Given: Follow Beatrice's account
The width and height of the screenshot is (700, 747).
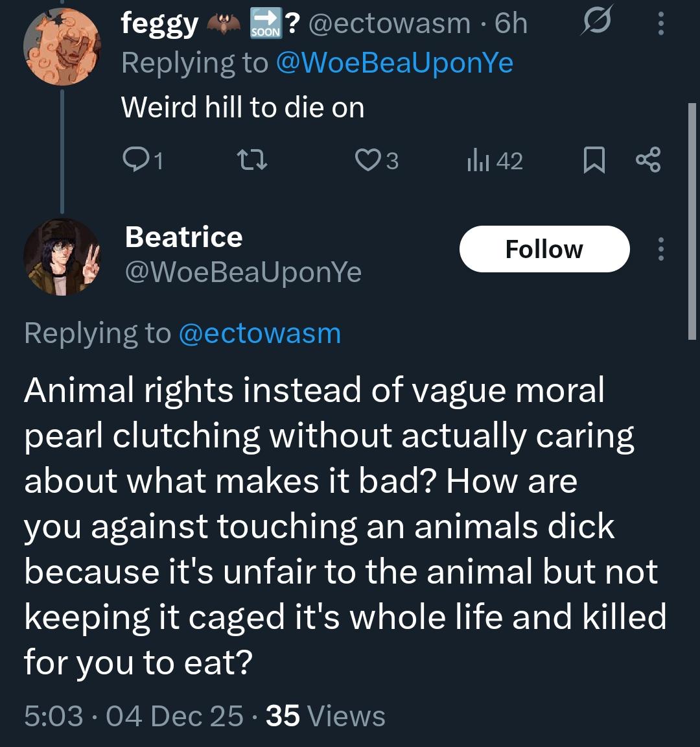Looking at the screenshot, I should click(544, 249).
